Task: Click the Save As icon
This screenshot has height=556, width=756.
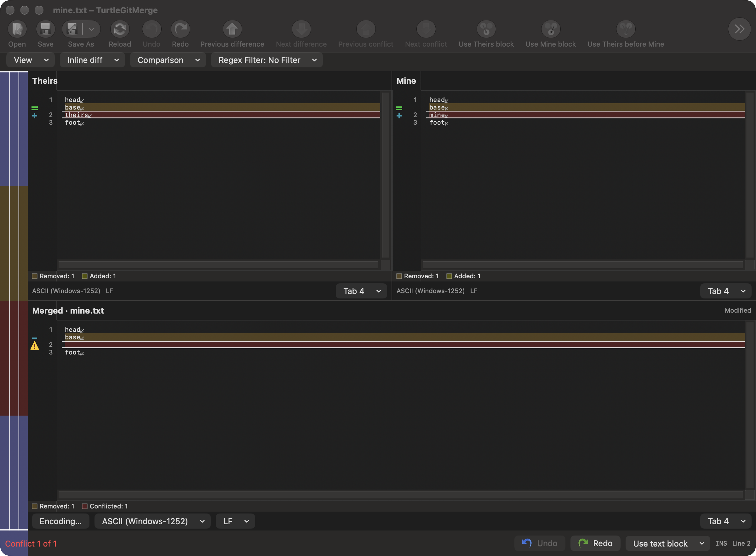Action: 72,29
